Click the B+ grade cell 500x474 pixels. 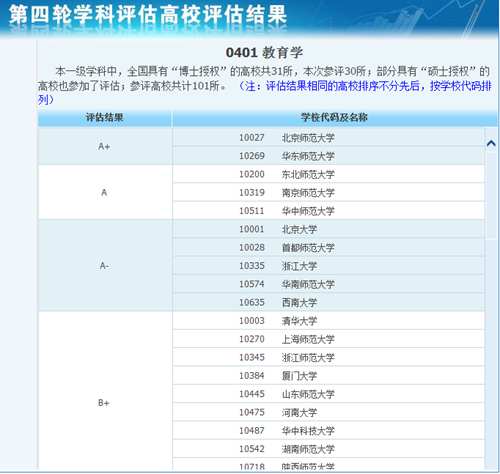(105, 403)
